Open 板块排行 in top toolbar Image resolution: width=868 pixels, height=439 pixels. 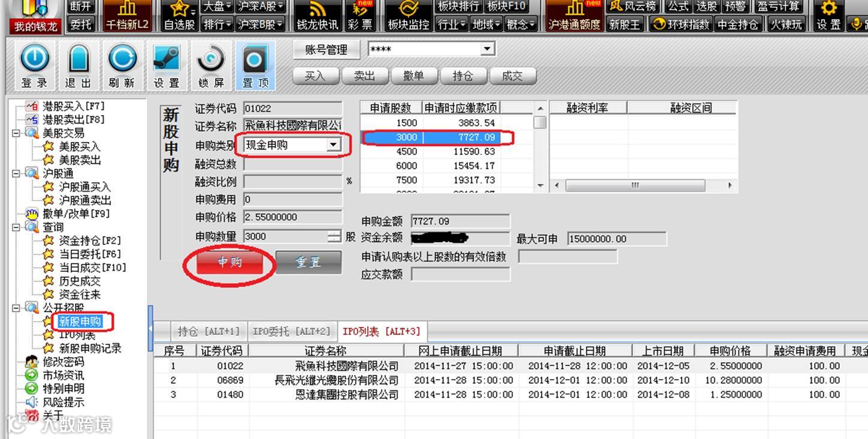(458, 7)
